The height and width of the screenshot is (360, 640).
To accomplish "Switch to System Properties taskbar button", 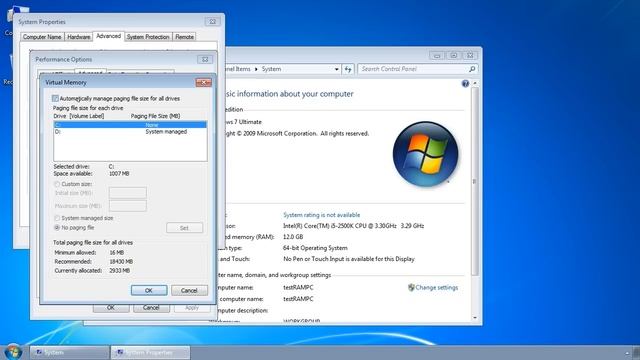I will tap(150, 353).
